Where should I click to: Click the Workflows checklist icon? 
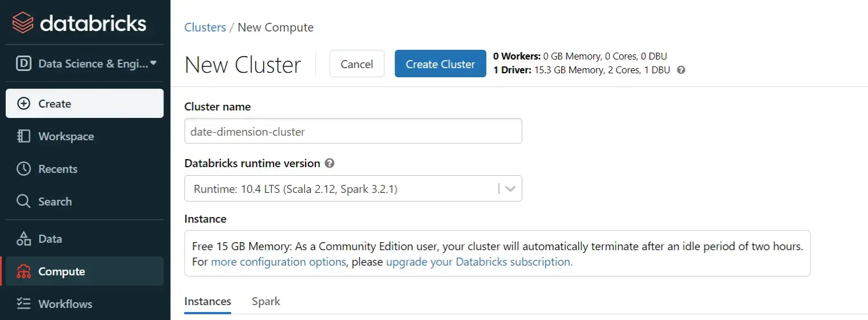pyautogui.click(x=24, y=304)
